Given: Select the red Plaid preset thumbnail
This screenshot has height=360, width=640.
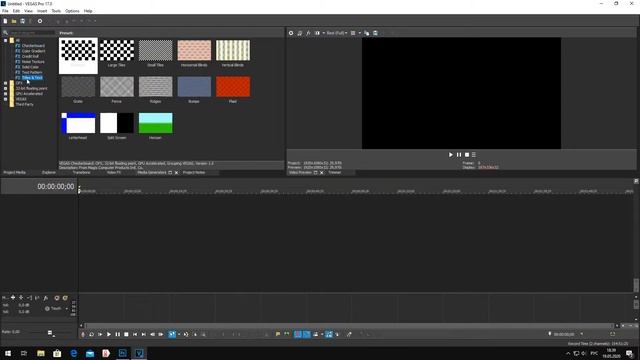Looking at the screenshot, I should click(x=233, y=87).
